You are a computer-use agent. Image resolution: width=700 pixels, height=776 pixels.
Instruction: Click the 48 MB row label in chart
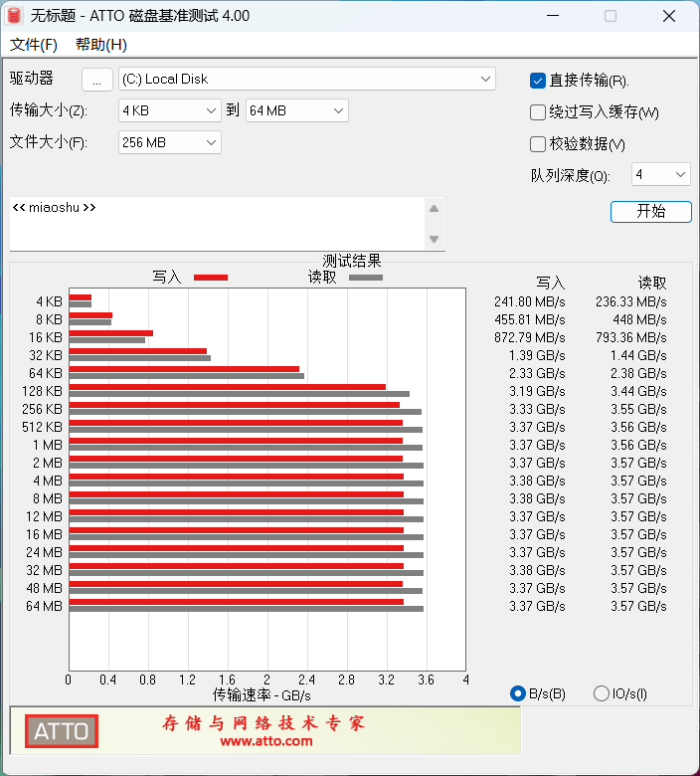point(44,588)
